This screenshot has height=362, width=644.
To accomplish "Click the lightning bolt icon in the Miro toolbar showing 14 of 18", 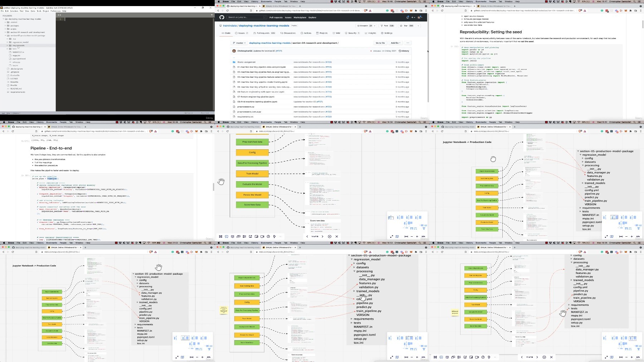I will pos(274,236).
